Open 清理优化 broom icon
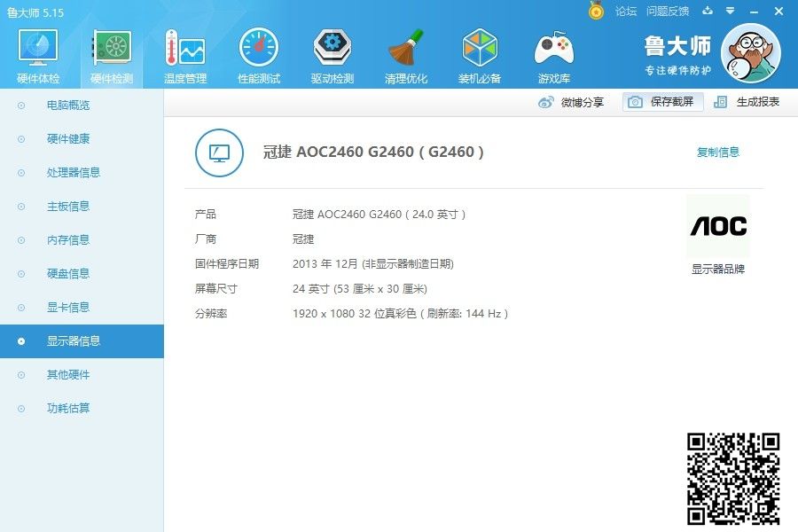 click(406, 50)
